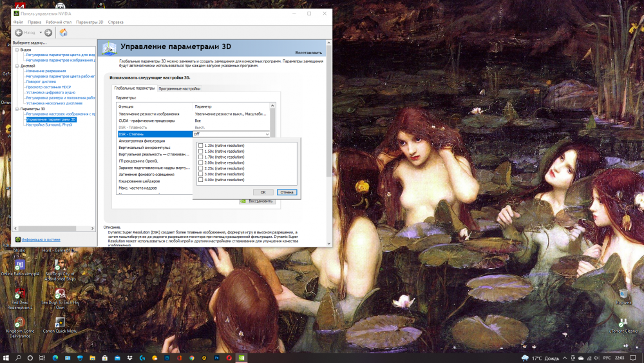Switch to Глобальные параметры tab
The width and height of the screenshot is (644, 363).
[135, 88]
